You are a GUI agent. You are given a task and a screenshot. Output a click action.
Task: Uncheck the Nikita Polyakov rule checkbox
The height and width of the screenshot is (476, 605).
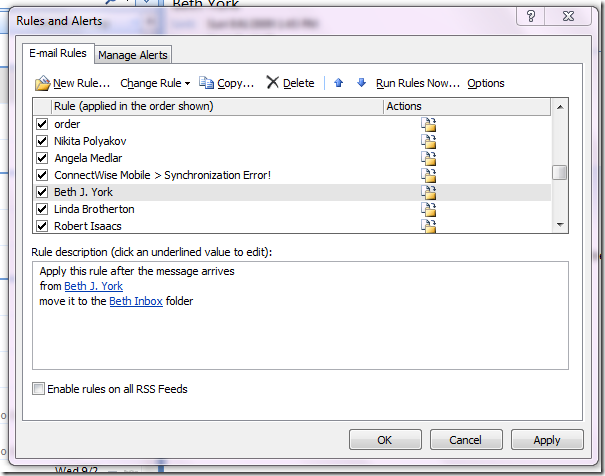pyautogui.click(x=42, y=141)
